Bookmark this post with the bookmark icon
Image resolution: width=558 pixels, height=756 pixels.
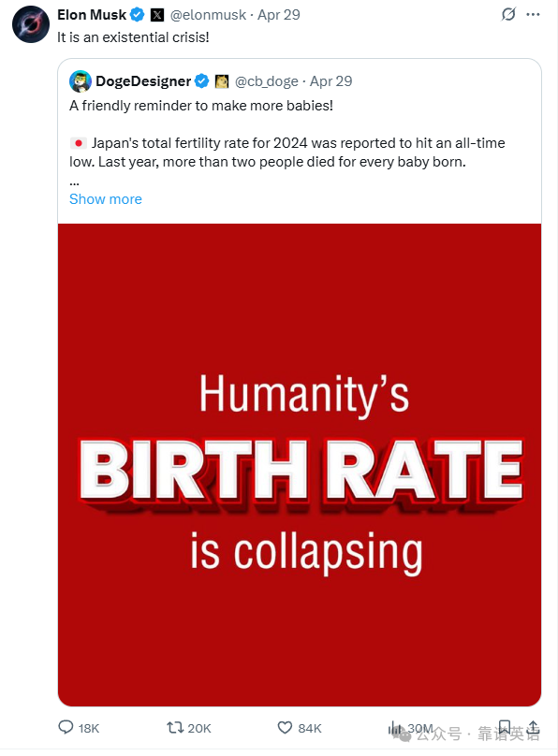pos(505,727)
